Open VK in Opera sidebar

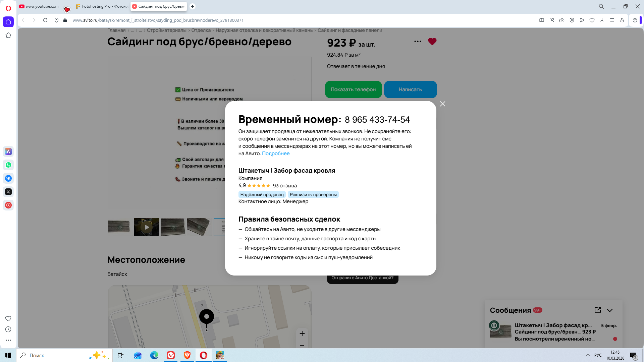point(8,178)
